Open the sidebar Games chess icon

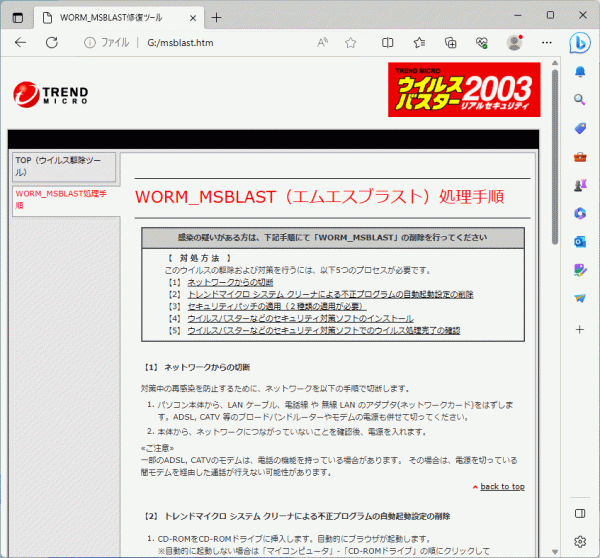tap(580, 185)
